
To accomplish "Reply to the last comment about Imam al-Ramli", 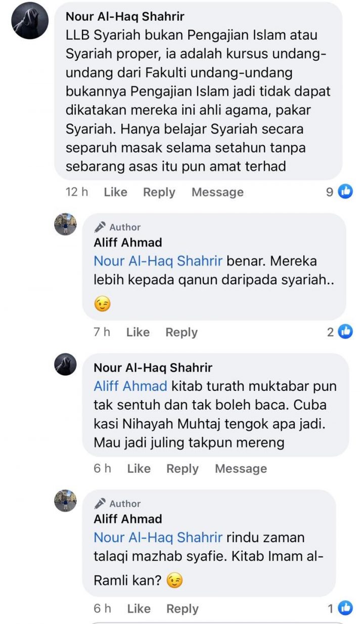I will pos(182,609).
